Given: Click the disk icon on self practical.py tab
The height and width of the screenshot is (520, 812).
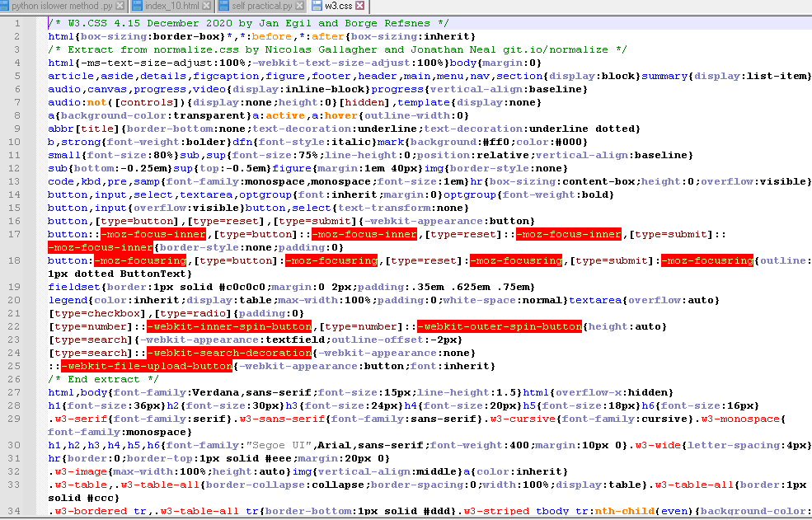Looking at the screenshot, I should click(x=223, y=6).
